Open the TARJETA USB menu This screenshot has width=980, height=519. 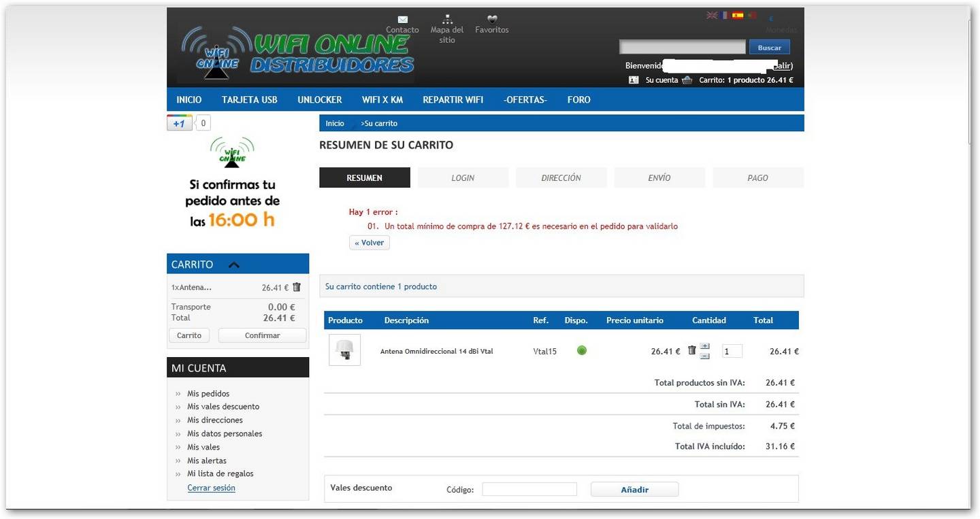pyautogui.click(x=250, y=99)
